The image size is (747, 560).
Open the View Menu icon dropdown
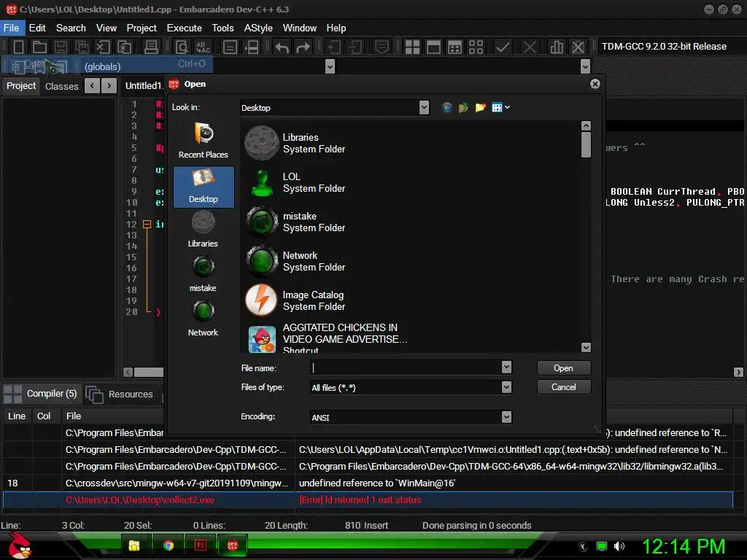[x=500, y=108]
